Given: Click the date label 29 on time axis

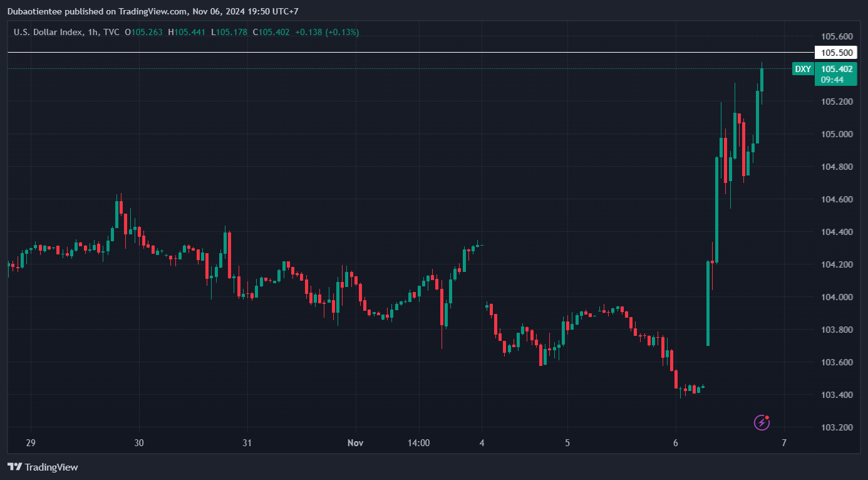Looking at the screenshot, I should click(31, 443).
